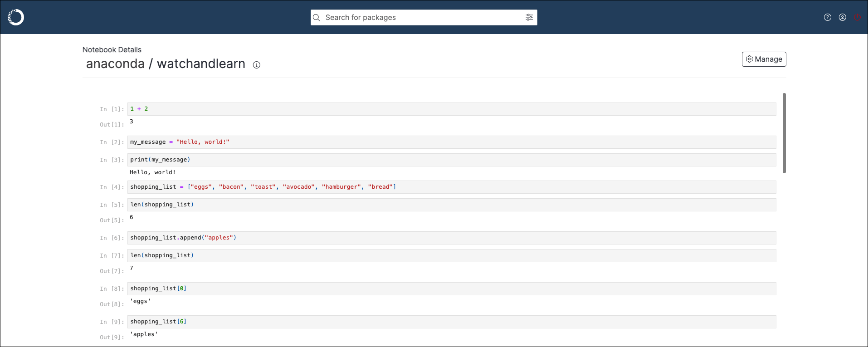This screenshot has height=347, width=868.
Task: Click the notebook vertical scrollbar thumb
Action: [x=784, y=133]
